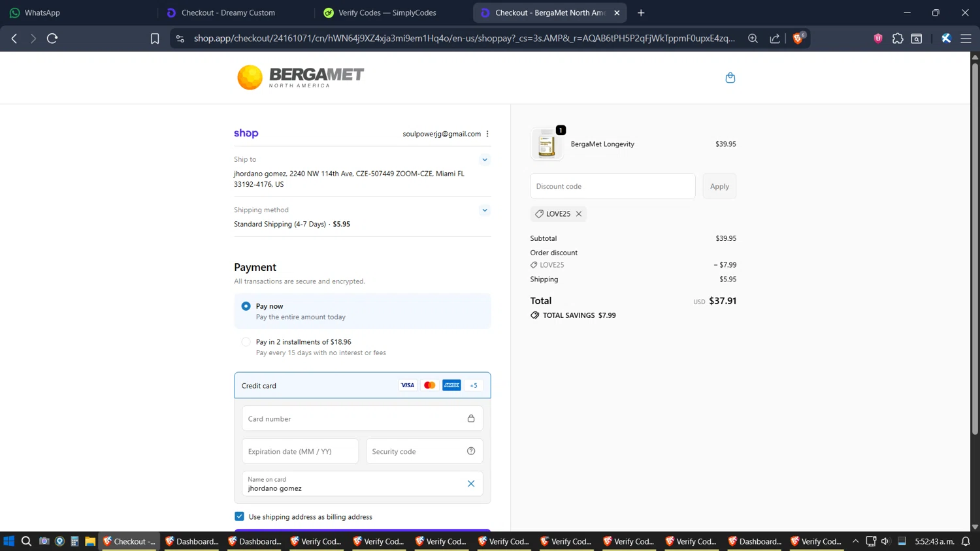Open Brave Shields lion icon
The width and height of the screenshot is (980, 551).
[x=798, y=38]
